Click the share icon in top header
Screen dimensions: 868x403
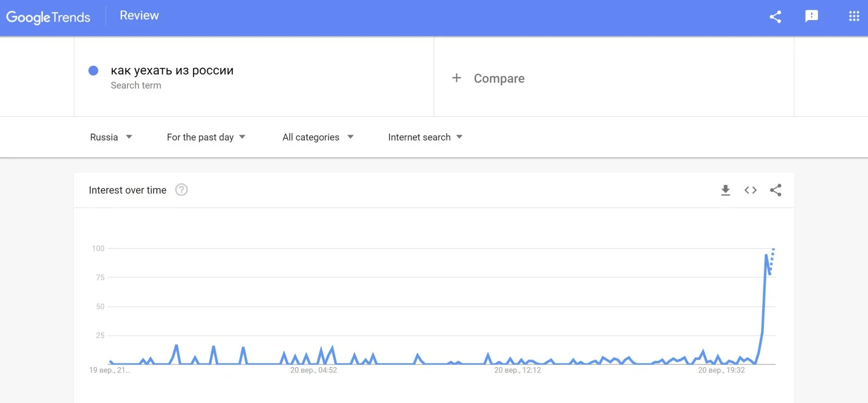[775, 17]
